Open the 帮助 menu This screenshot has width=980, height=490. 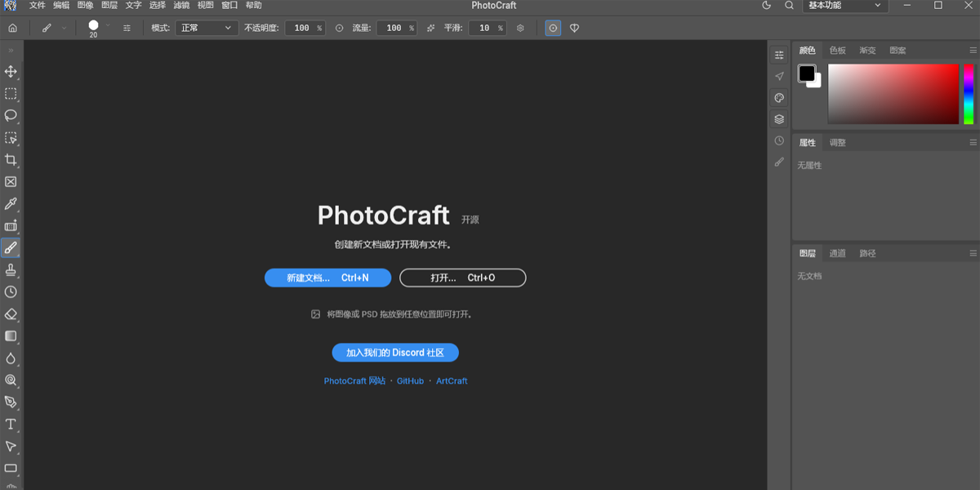[x=253, y=5]
